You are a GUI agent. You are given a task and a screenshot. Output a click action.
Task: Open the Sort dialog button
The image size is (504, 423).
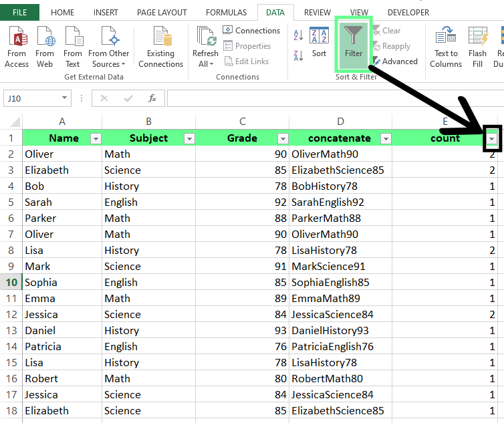tap(319, 44)
